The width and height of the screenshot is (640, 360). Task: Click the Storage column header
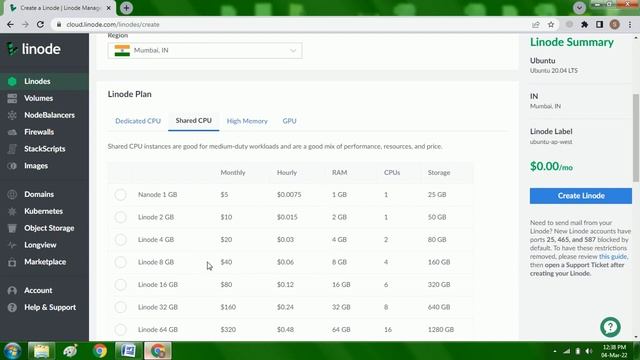[439, 173]
